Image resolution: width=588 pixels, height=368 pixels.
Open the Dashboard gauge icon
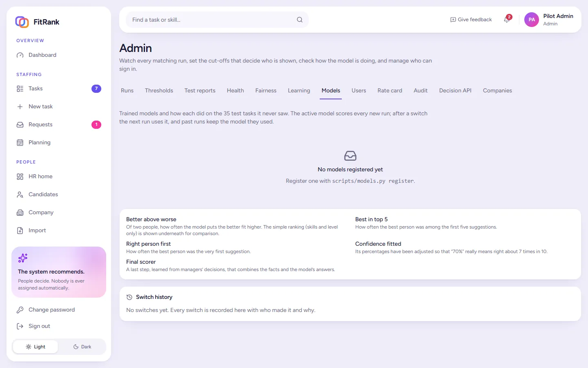[20, 55]
